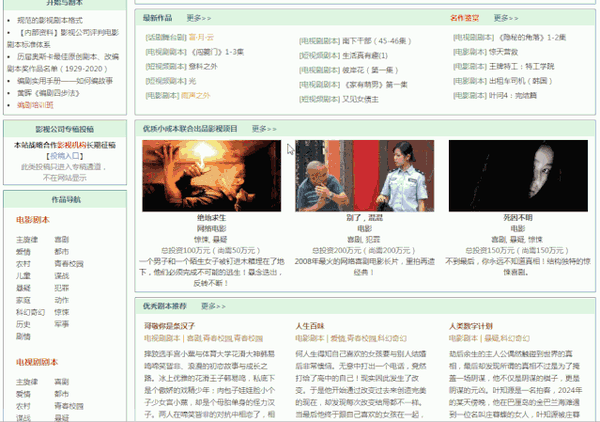Click the 死因不明 project title

tap(518, 218)
